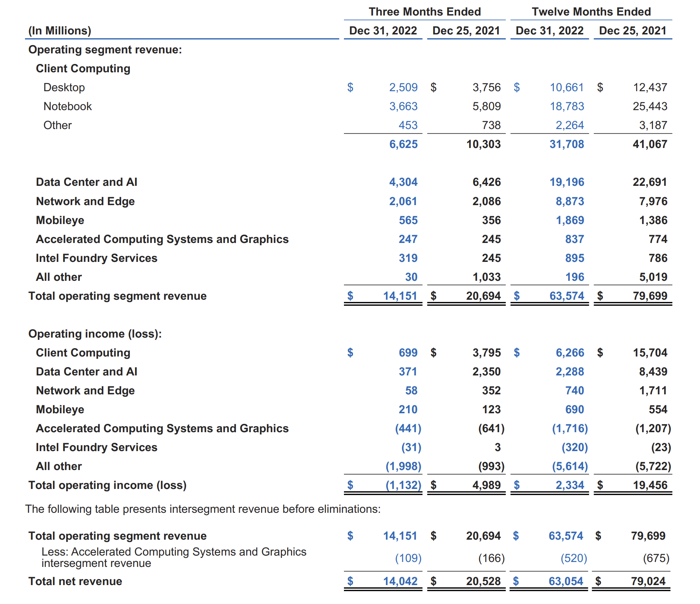The image size is (700, 604).
Task: Select Desktop revenue value 12,437
Action: (x=650, y=87)
